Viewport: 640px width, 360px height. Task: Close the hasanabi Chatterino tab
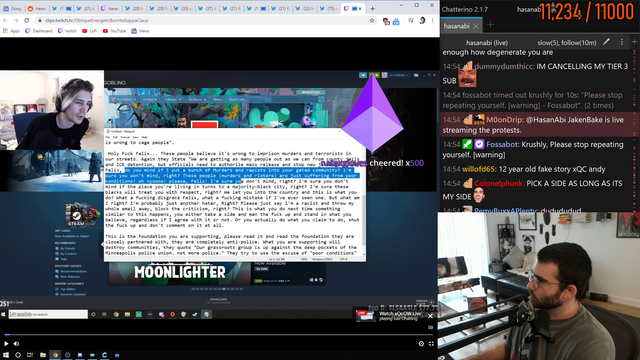point(476,26)
